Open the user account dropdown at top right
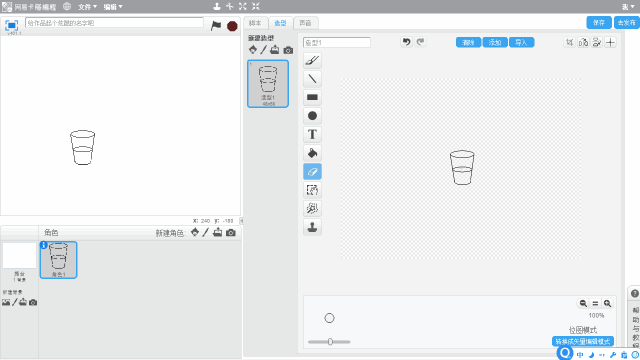Screen dimensions: 640x360 click(628, 7)
